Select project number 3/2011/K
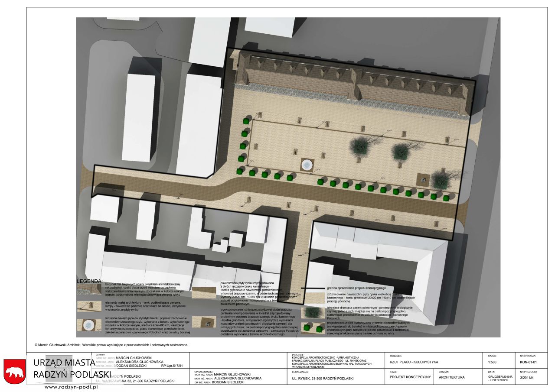 [x=527, y=377]
